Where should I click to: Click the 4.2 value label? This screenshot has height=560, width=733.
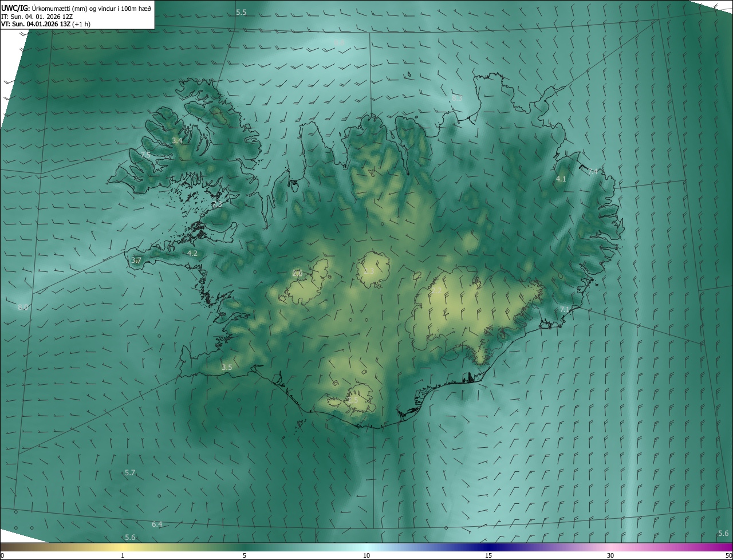point(192,253)
